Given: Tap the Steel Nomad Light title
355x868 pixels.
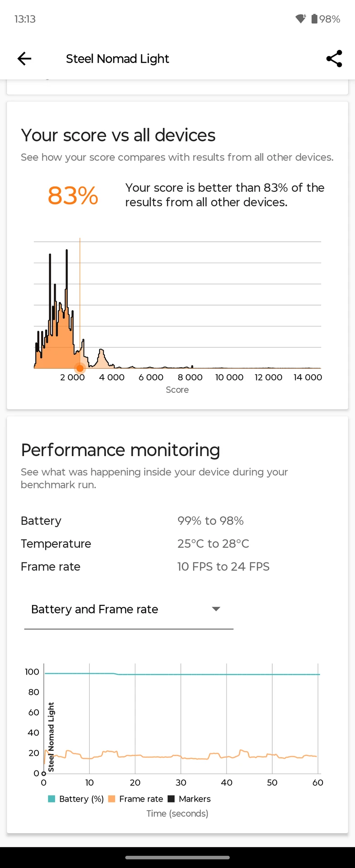Looking at the screenshot, I should 118,59.
